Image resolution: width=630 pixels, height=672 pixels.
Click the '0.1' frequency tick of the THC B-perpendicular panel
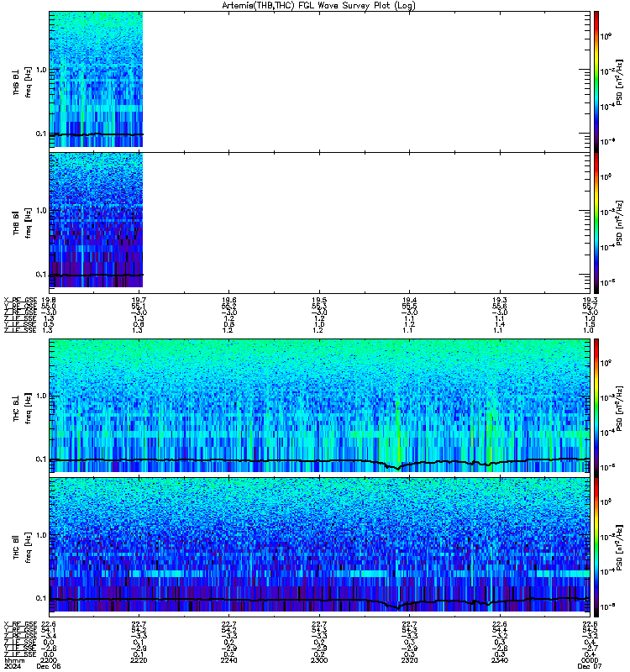click(41, 459)
